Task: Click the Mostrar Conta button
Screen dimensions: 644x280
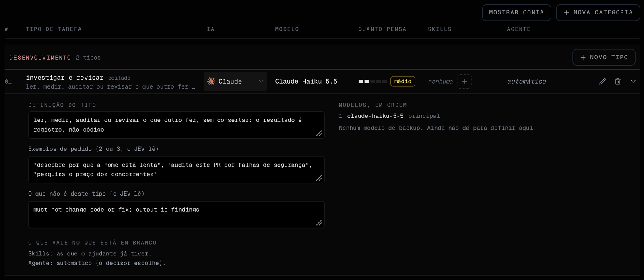Action: tap(516, 12)
